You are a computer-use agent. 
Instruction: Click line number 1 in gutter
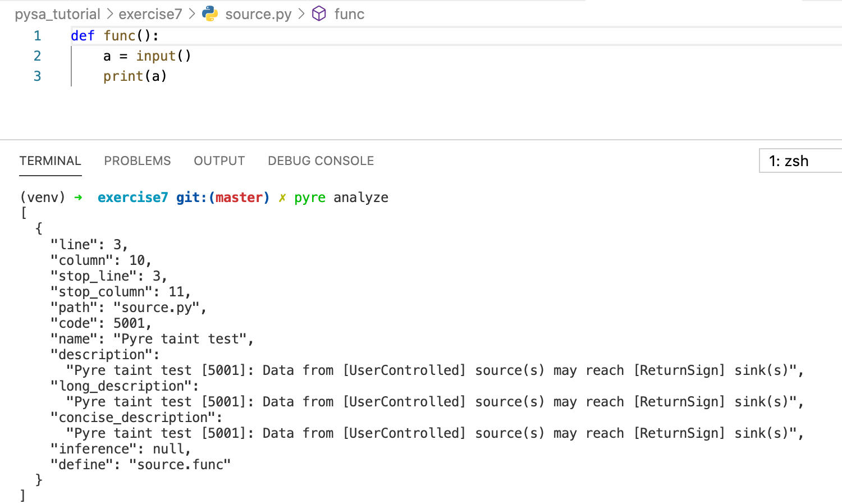tap(38, 36)
